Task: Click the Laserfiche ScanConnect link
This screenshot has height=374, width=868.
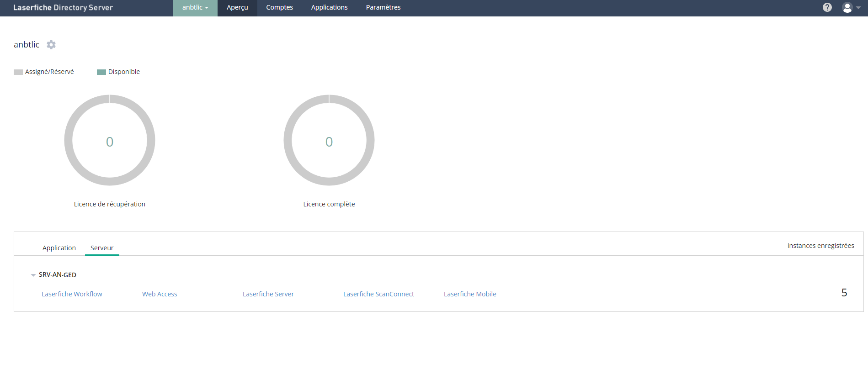Action: point(378,294)
